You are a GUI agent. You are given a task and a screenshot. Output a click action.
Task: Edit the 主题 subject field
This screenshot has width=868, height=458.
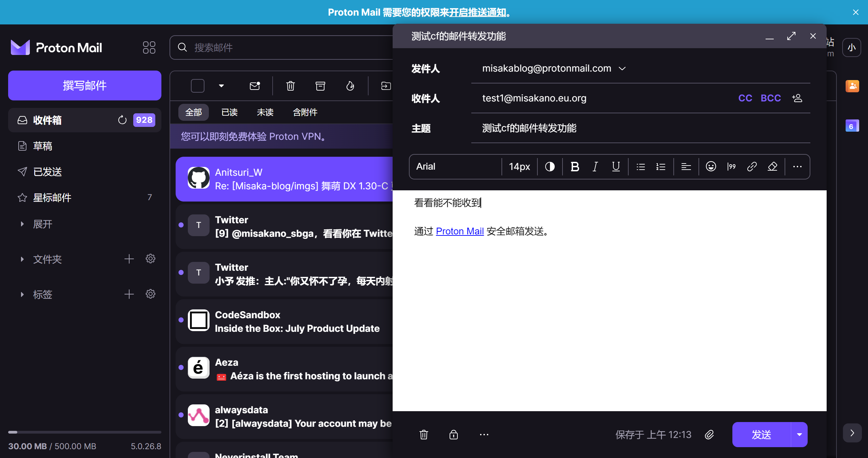(641, 128)
